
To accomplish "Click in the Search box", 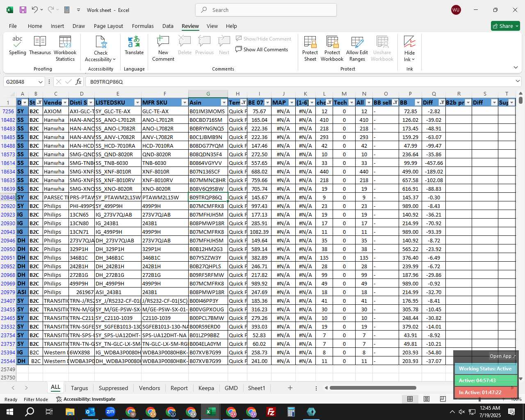I will (x=266, y=10).
